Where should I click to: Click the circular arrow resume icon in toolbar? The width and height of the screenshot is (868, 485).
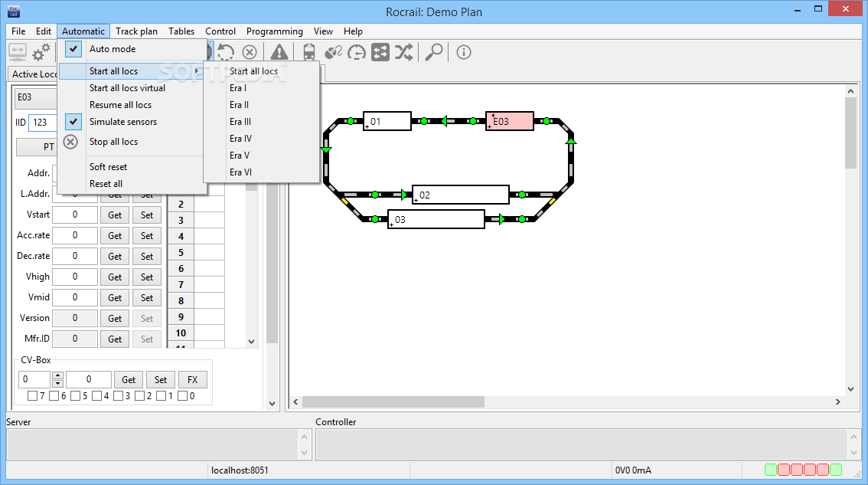point(225,52)
